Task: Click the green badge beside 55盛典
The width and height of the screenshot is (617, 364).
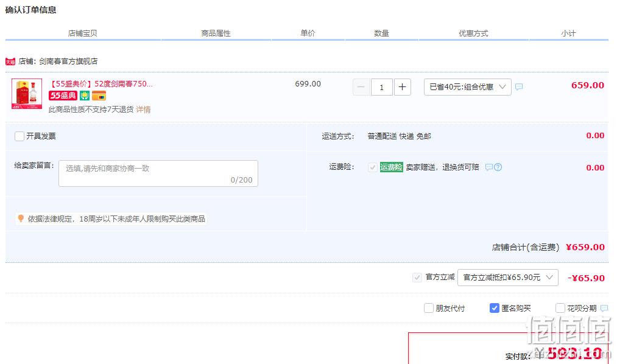Action: point(85,96)
